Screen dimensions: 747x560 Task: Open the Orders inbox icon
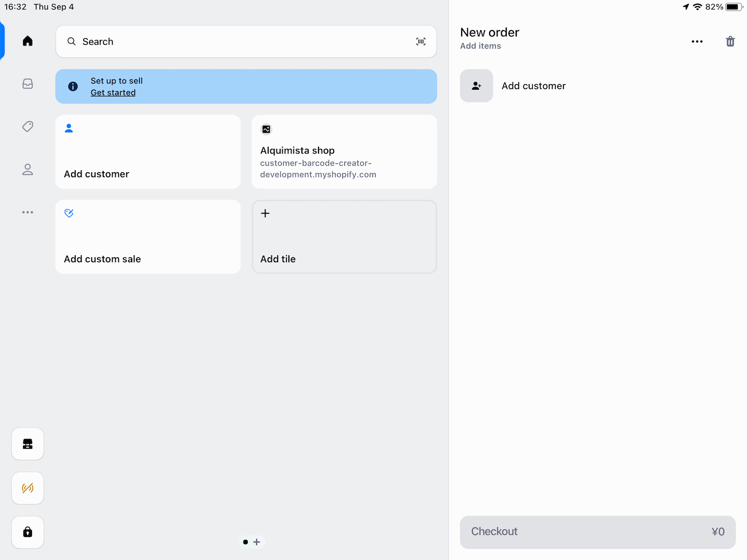coord(27,84)
